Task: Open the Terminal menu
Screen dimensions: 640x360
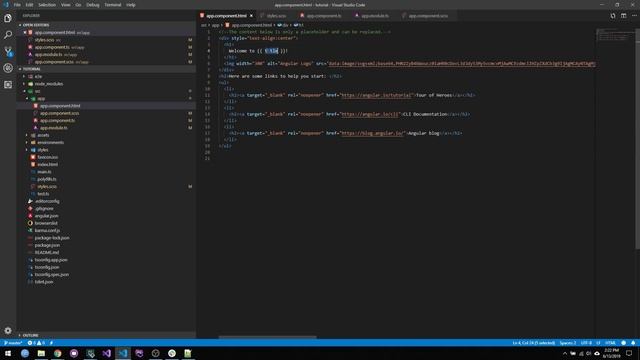Action: pos(113,5)
